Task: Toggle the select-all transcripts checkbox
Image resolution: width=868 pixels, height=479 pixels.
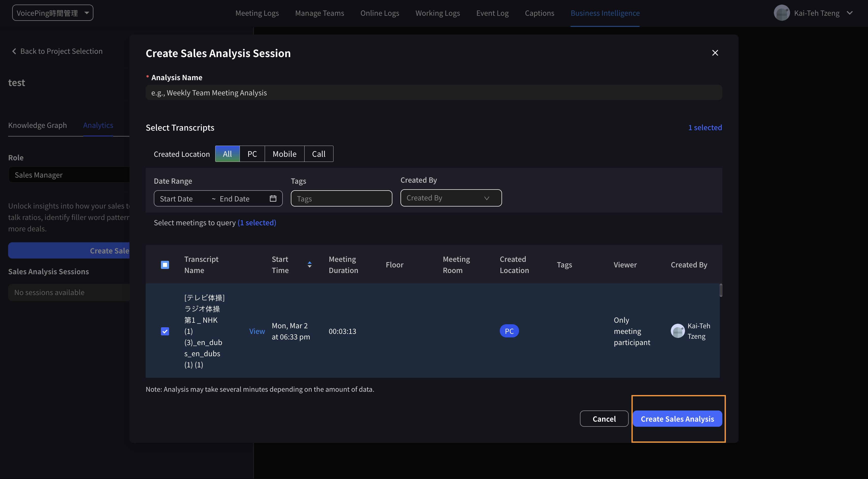Action: tap(165, 265)
